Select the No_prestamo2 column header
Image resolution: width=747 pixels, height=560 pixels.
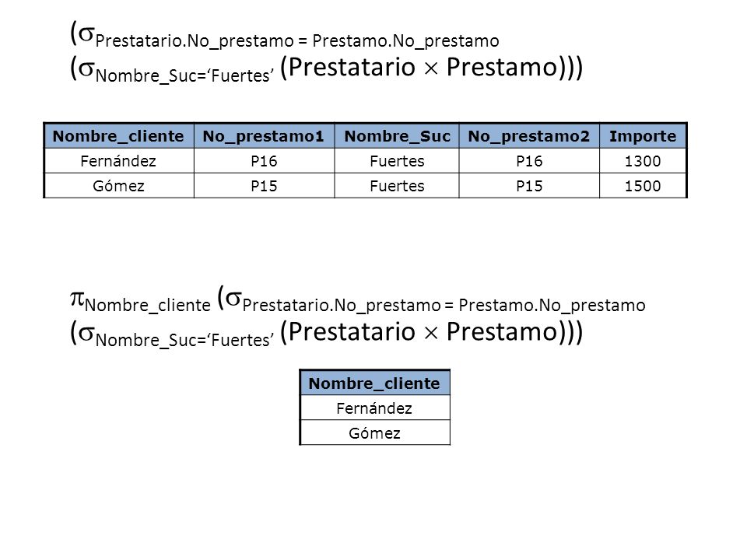point(529,136)
